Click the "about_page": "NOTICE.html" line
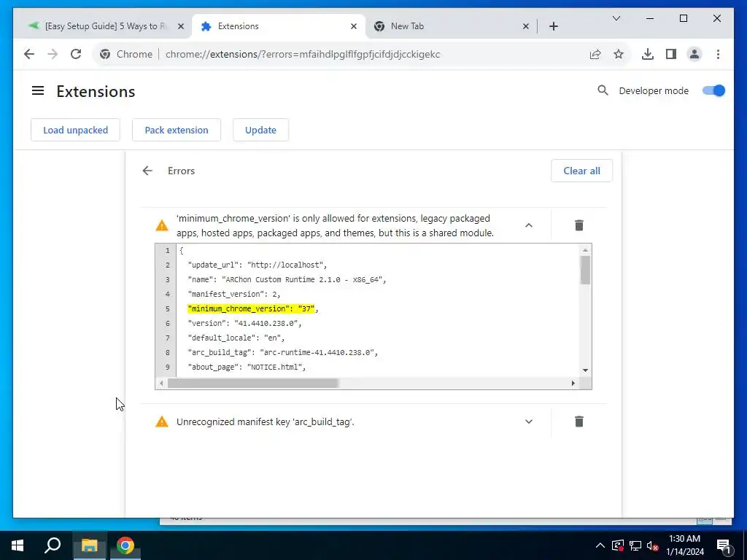Viewport: 747px width, 560px height. (x=247, y=367)
